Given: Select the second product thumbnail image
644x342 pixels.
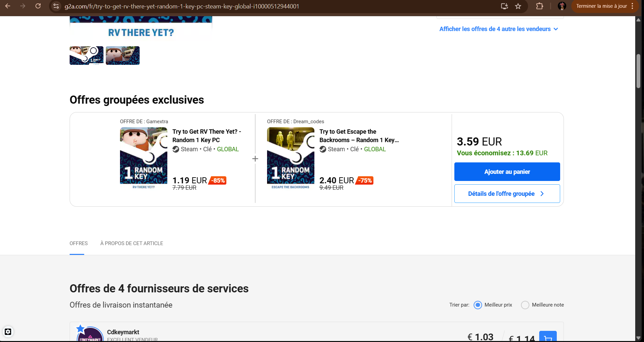Looking at the screenshot, I should tap(123, 55).
